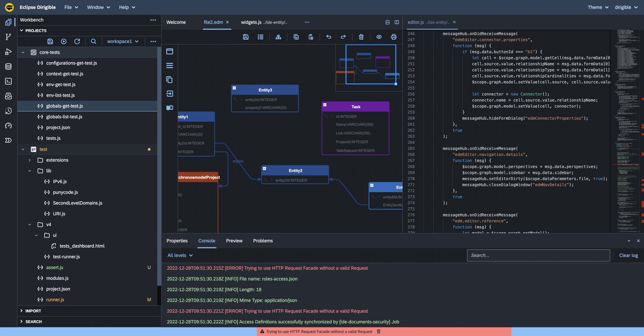The width and height of the screenshot is (644, 336).
Task: Switch to the vertical split editor layout icon
Action: click(x=397, y=22)
